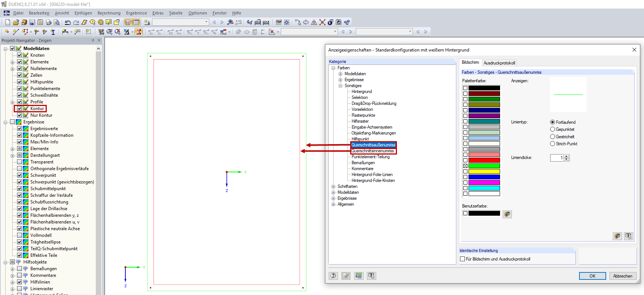
Task: Click the new node tool icon
Action: point(7,32)
